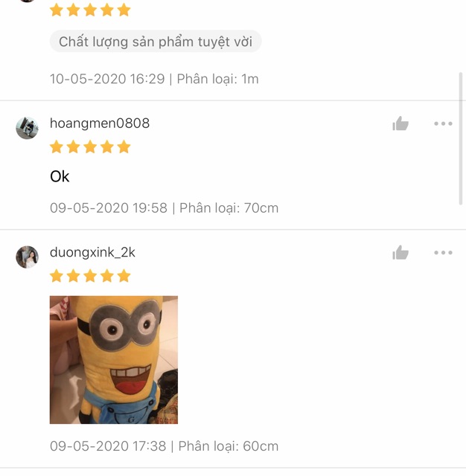Open more options on hoangmen0808's review
466x476 pixels.
click(x=443, y=123)
